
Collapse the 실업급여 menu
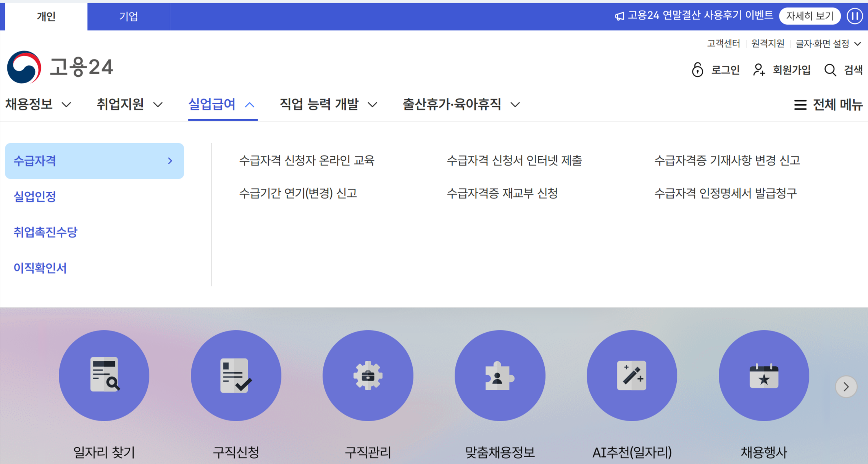coord(222,104)
